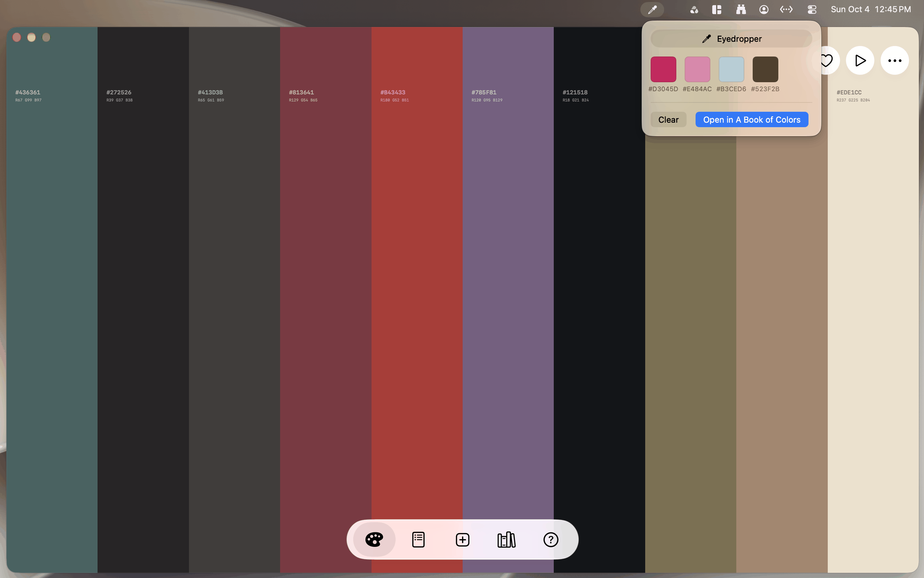Click the #413D3B hex label

210,92
